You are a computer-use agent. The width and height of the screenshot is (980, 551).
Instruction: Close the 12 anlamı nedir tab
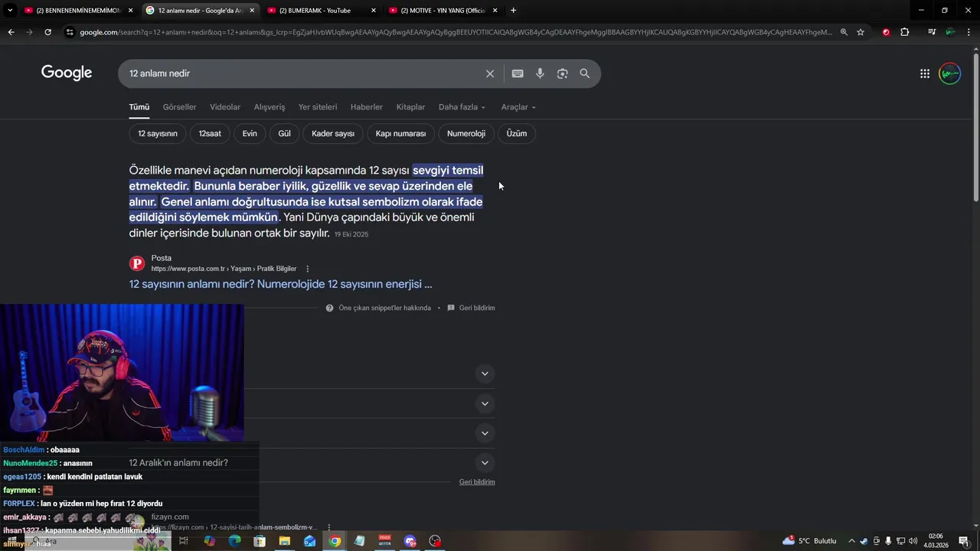tap(252, 10)
